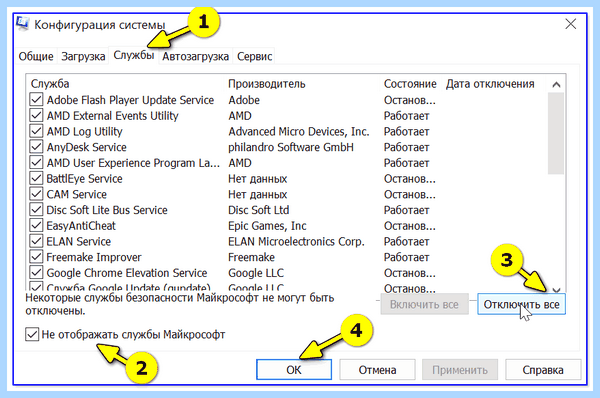This screenshot has height=398, width=600.
Task: Sort by the Состояние column header
Action: [410, 84]
